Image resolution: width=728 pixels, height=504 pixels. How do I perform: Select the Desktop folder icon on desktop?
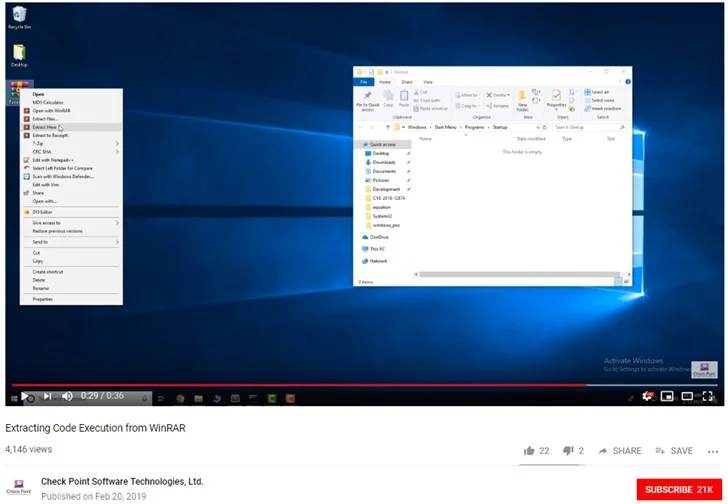click(19, 55)
